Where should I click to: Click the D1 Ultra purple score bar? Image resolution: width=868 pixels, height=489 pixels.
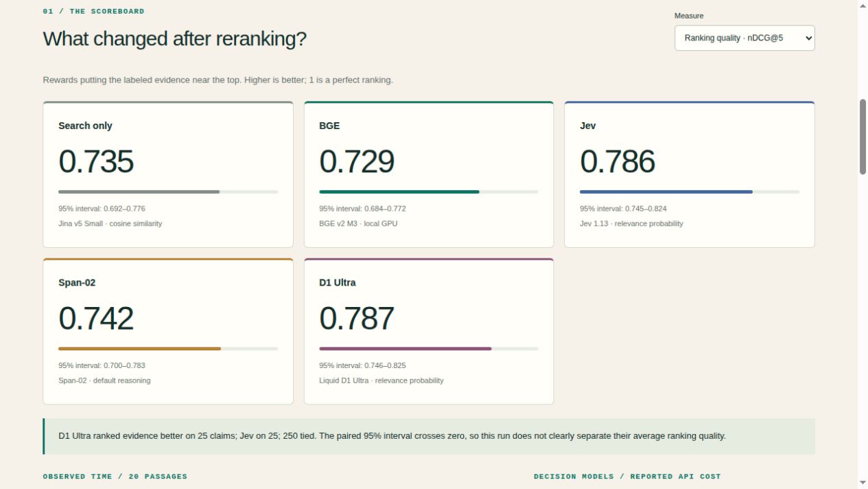pos(429,349)
